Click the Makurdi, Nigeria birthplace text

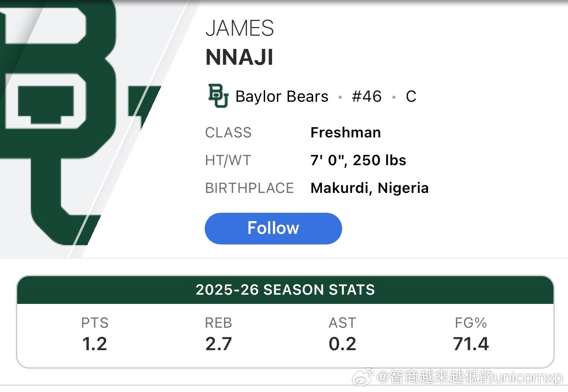click(369, 188)
